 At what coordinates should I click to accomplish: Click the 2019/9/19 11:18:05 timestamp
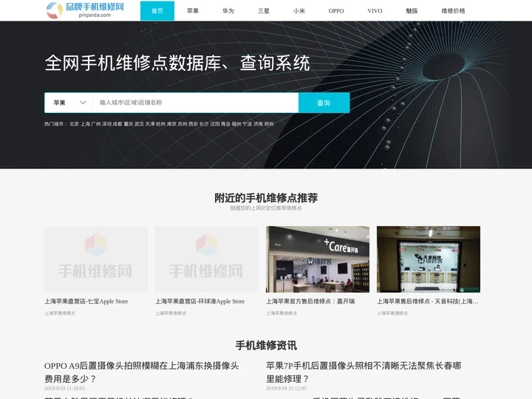[64, 388]
